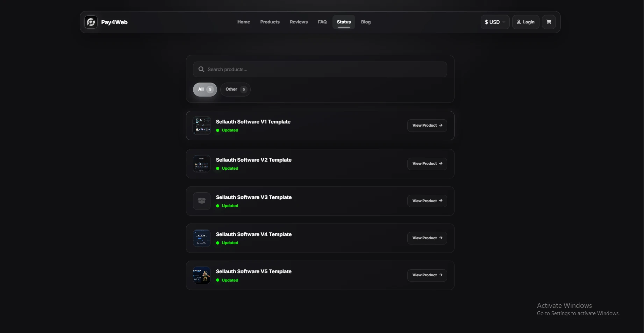Open the Sellauth Software V4 Template title

[254, 234]
